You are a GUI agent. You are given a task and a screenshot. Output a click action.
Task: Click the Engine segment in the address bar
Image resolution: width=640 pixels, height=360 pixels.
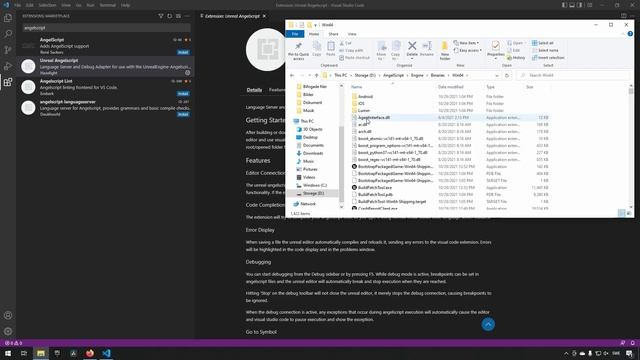tap(417, 76)
